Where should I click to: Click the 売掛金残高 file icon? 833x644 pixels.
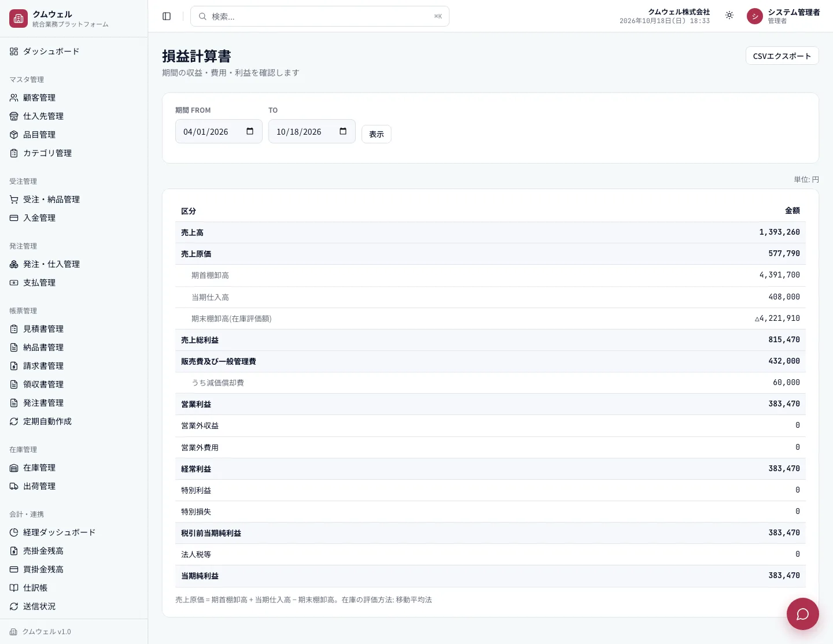[14, 551]
